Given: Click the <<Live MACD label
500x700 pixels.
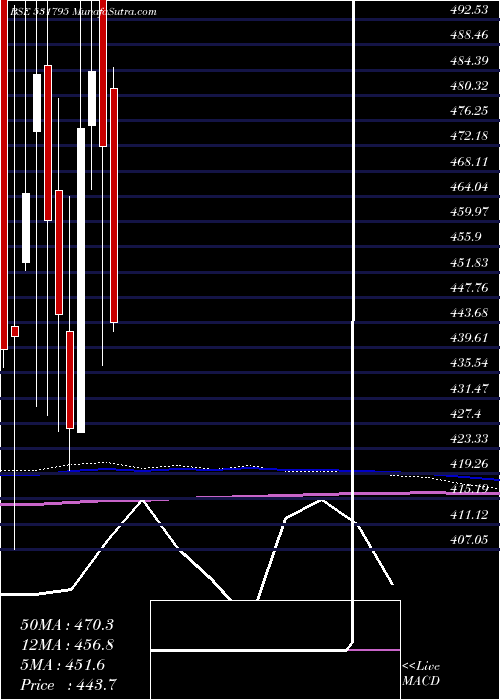Looking at the screenshot, I should click(x=421, y=673).
